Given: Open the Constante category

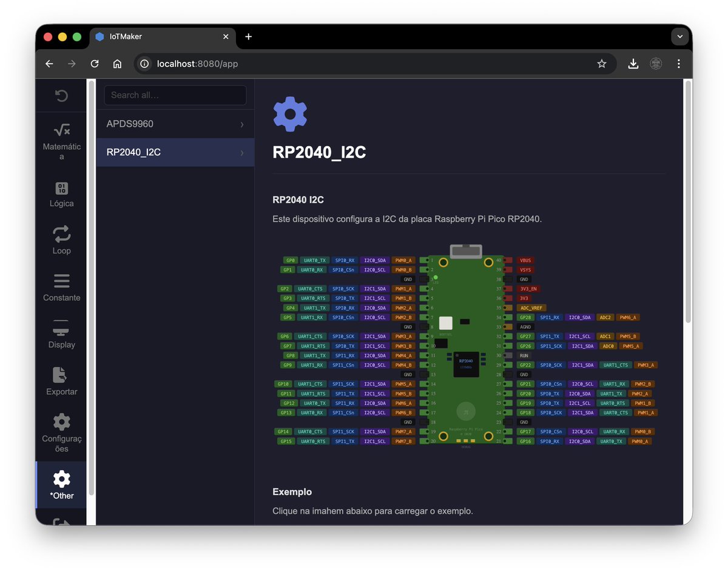Looking at the screenshot, I should pos(61,288).
